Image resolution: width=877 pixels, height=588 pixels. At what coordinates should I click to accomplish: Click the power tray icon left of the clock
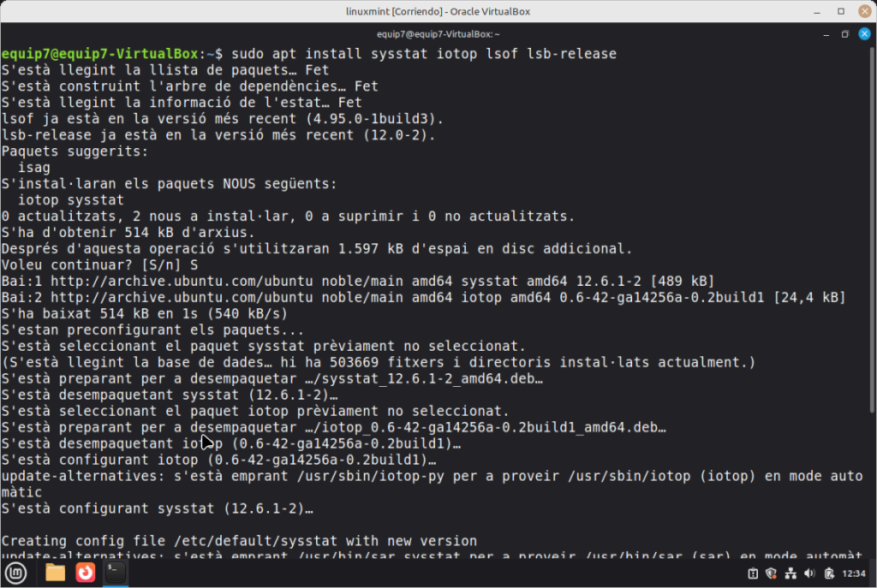pyautogui.click(x=829, y=573)
